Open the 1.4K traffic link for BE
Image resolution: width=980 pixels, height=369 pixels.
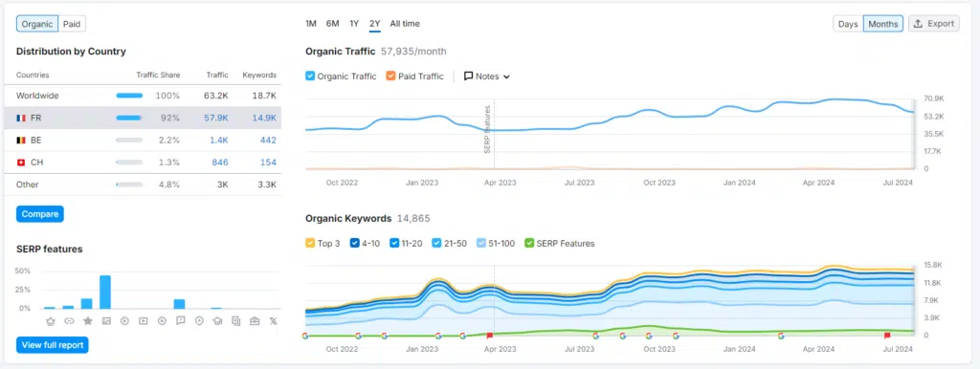(219, 141)
